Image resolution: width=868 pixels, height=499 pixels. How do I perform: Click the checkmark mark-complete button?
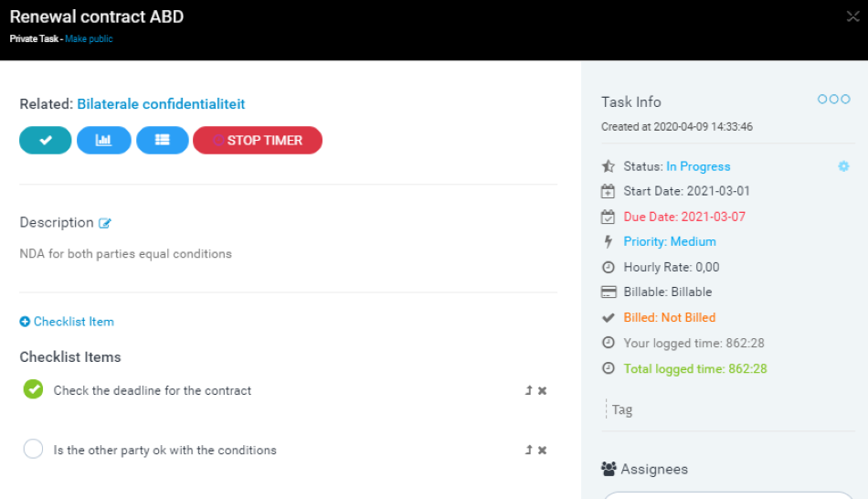[x=46, y=140]
